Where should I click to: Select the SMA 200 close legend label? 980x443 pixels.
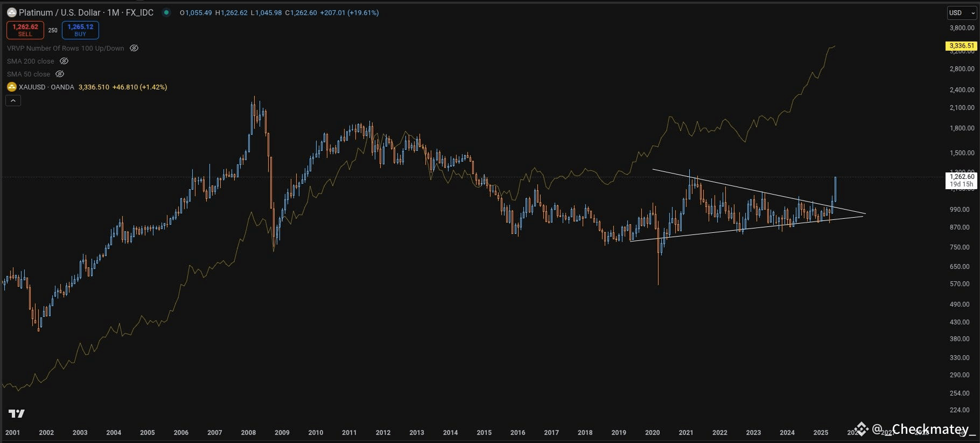pos(31,61)
